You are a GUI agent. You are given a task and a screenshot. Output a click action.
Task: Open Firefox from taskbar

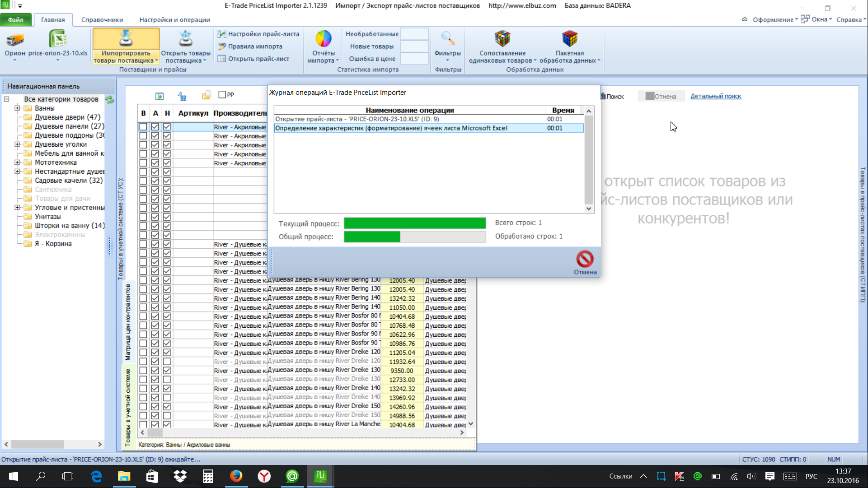pyautogui.click(x=236, y=476)
